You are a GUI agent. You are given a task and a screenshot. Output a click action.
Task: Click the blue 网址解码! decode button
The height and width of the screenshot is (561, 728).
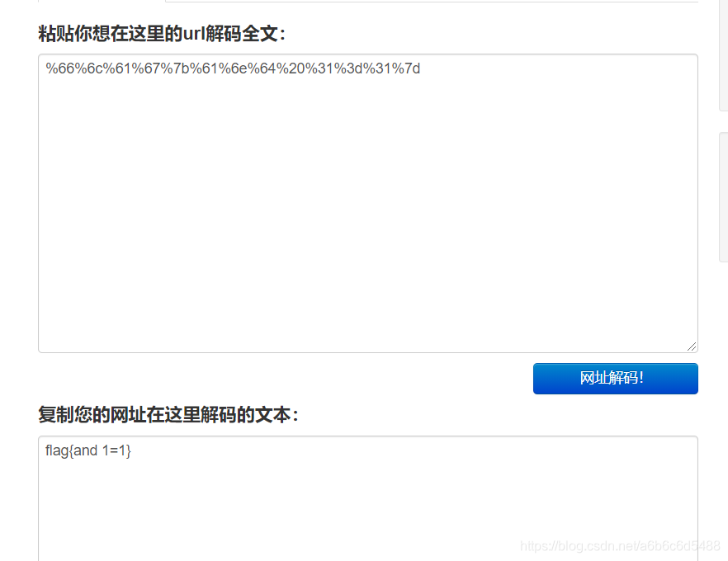tap(615, 379)
